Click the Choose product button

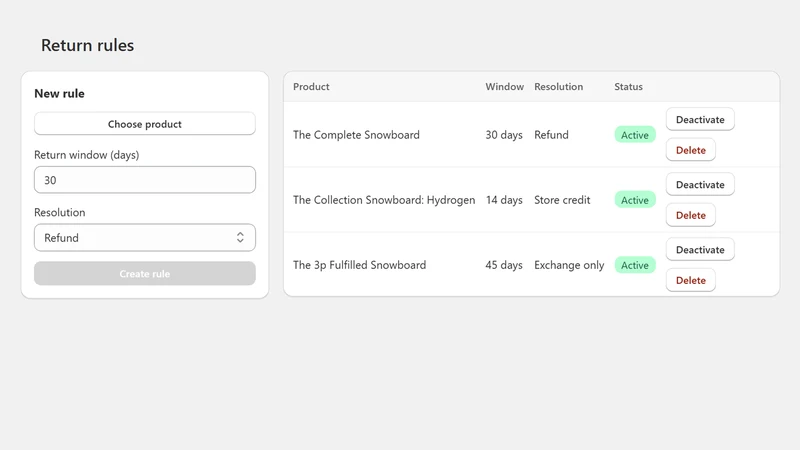coord(145,124)
